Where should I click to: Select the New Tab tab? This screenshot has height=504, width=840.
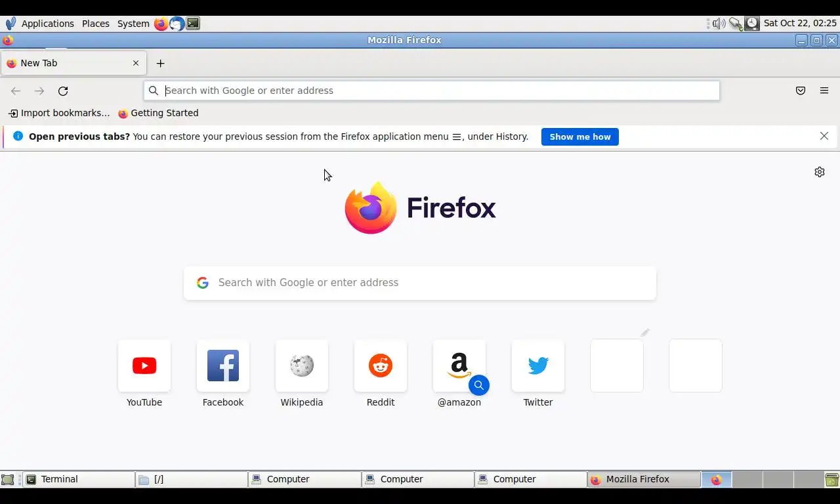[x=72, y=63]
